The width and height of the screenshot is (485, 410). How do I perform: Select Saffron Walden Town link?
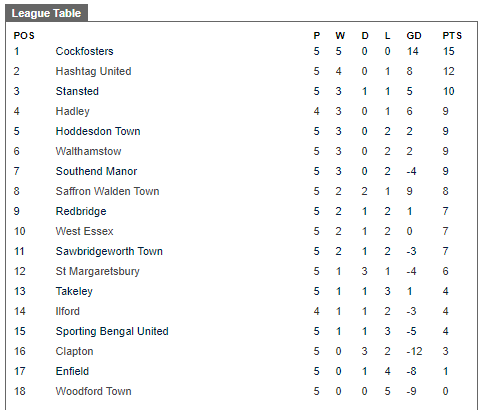coord(107,191)
